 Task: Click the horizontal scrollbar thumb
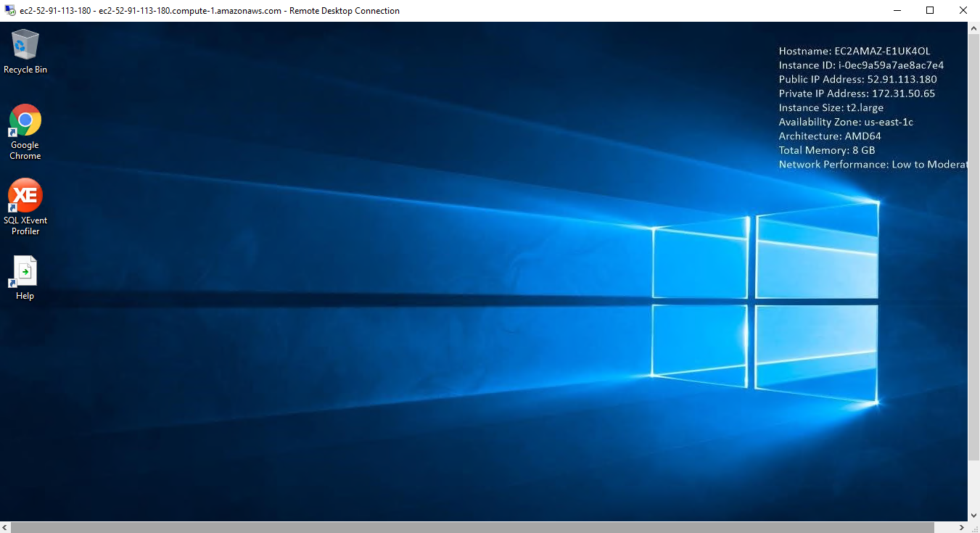(x=472, y=527)
